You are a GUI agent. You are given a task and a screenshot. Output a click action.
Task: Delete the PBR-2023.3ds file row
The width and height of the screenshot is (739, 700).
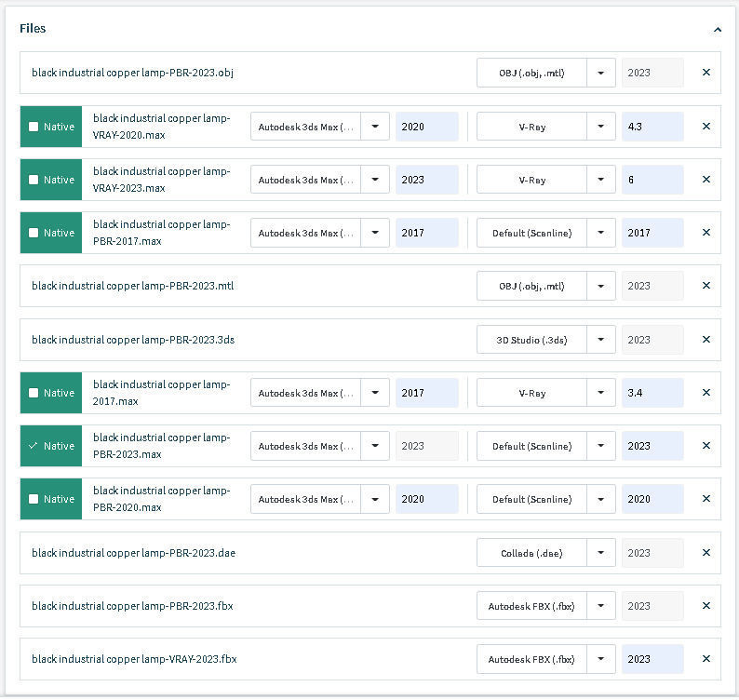[706, 340]
